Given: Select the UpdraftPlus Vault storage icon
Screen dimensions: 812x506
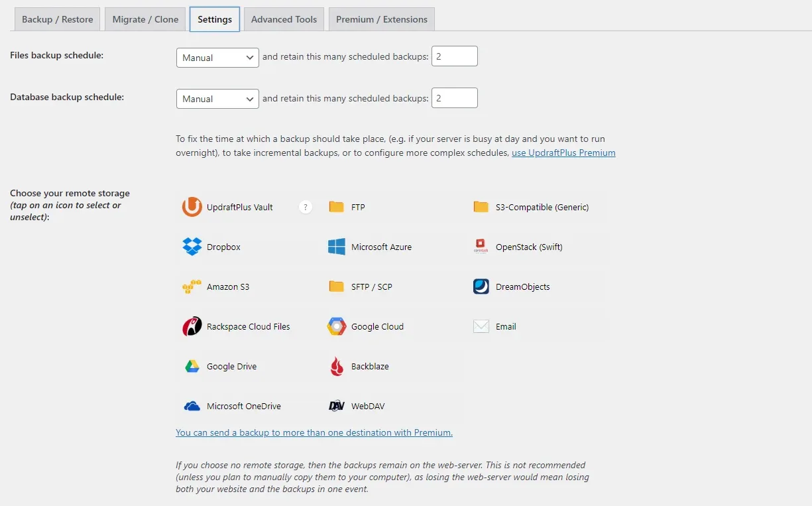Looking at the screenshot, I should tap(192, 207).
